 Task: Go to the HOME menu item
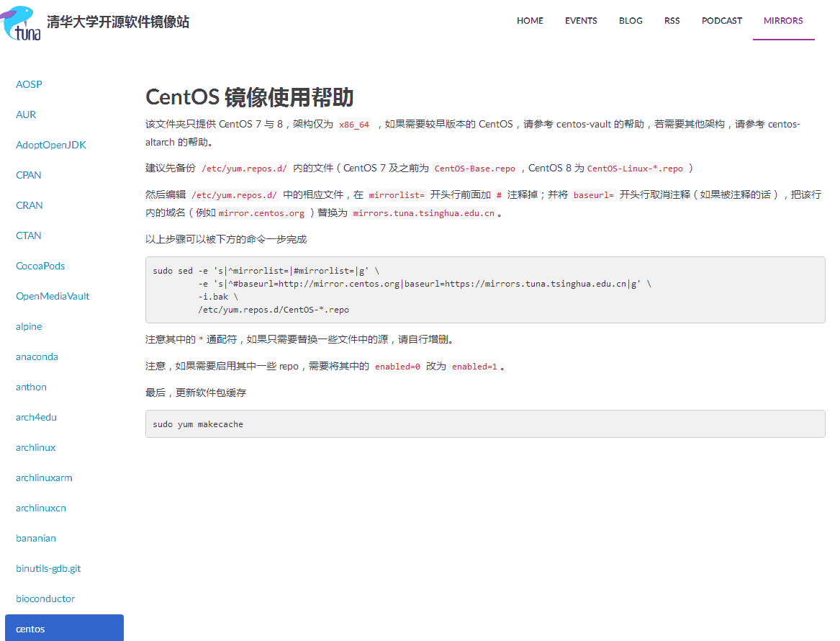(530, 20)
